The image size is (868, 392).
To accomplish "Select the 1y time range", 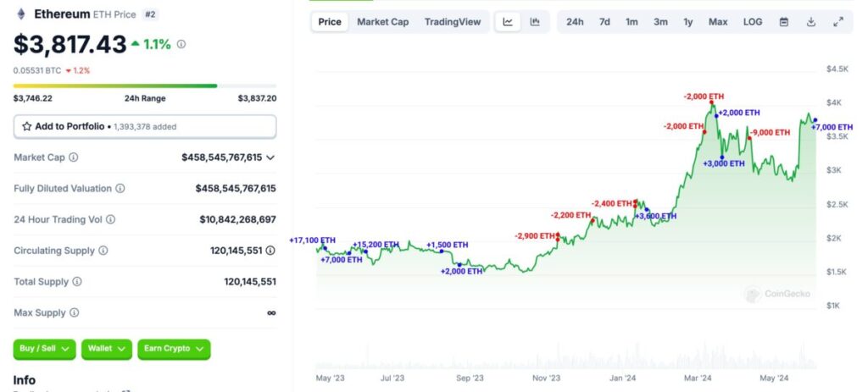I will (x=688, y=22).
